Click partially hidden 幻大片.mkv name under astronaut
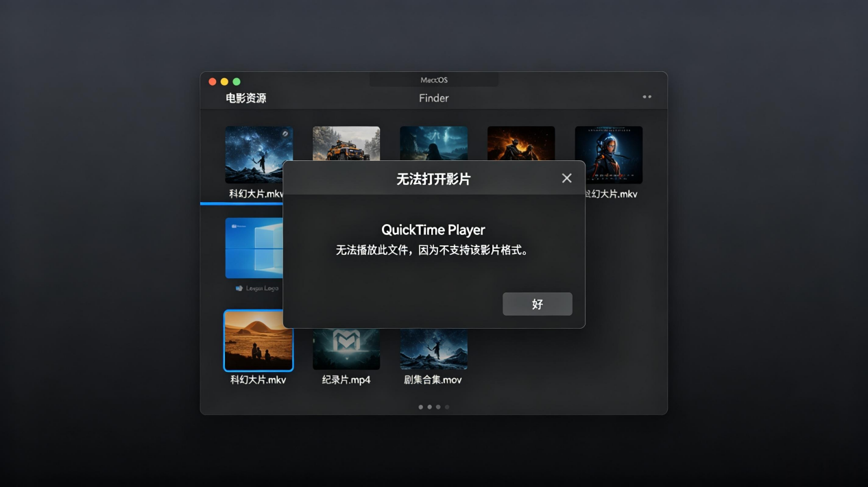The height and width of the screenshot is (487, 868). coord(612,194)
